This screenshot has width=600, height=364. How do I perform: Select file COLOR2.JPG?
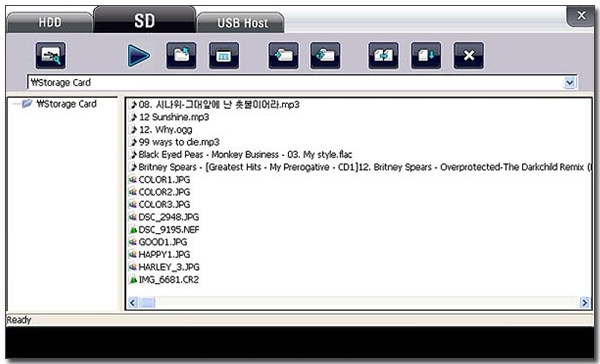(x=164, y=192)
